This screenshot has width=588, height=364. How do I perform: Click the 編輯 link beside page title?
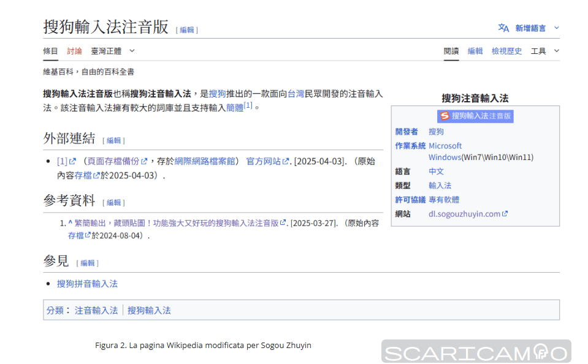point(187,30)
